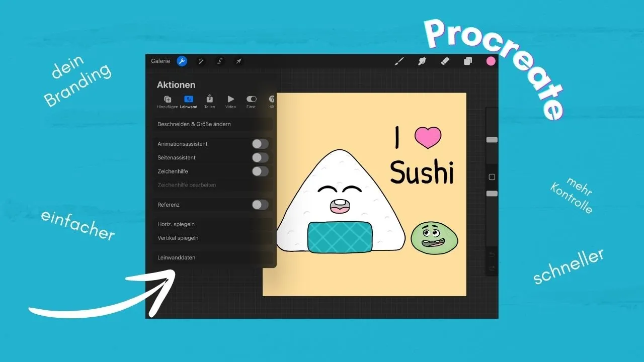Toggle the Referenz switch
The height and width of the screenshot is (362, 644).
pos(260,205)
